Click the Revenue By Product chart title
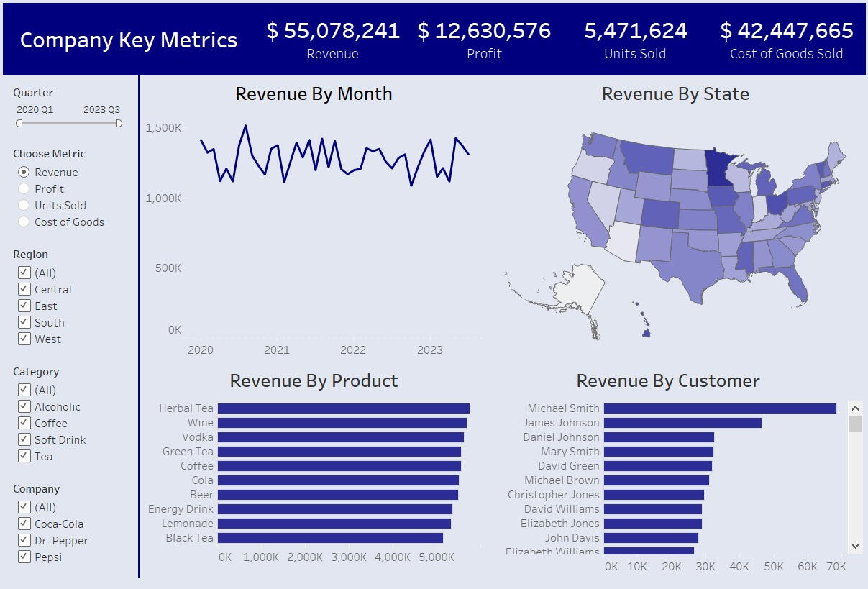The height and width of the screenshot is (589, 868). tap(314, 380)
